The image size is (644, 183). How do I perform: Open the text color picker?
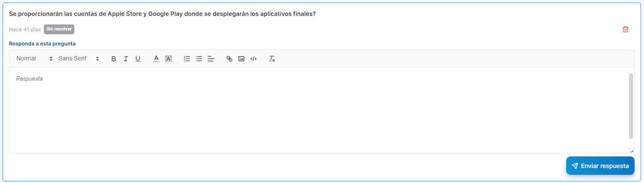156,59
